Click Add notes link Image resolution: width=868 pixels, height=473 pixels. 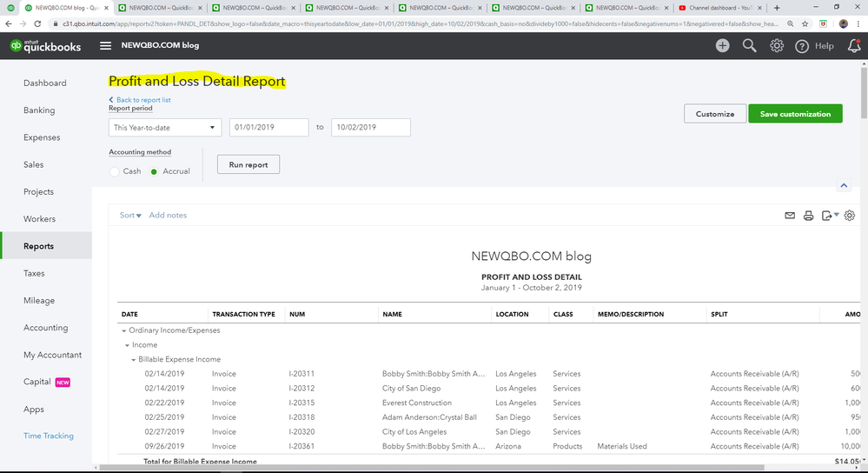168,216
